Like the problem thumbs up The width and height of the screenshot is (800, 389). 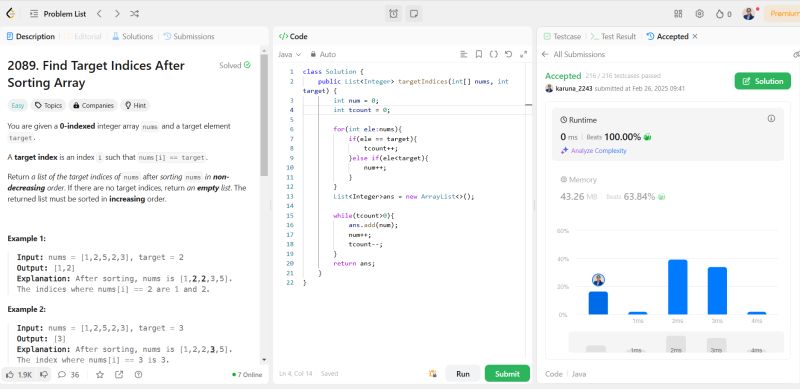coord(18,374)
